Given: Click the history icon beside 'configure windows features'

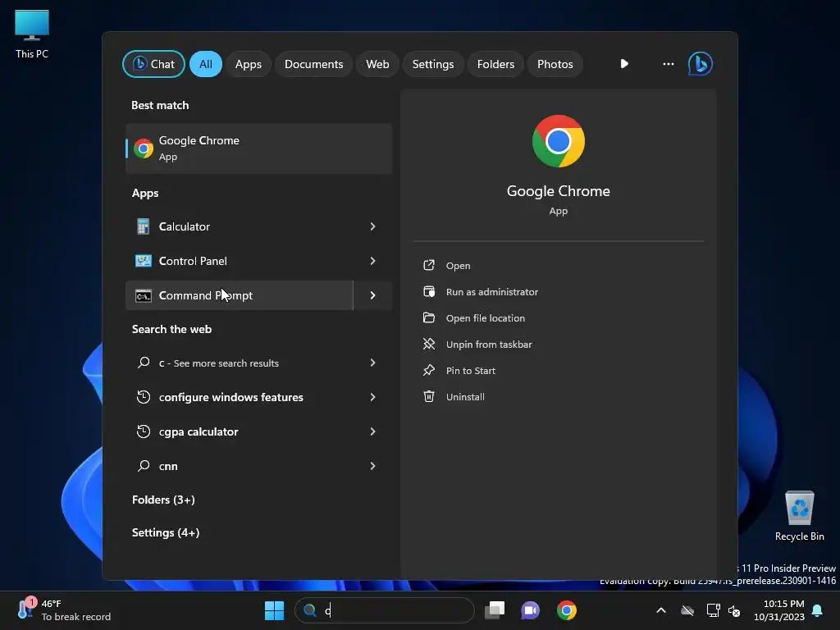Looking at the screenshot, I should (x=143, y=397).
